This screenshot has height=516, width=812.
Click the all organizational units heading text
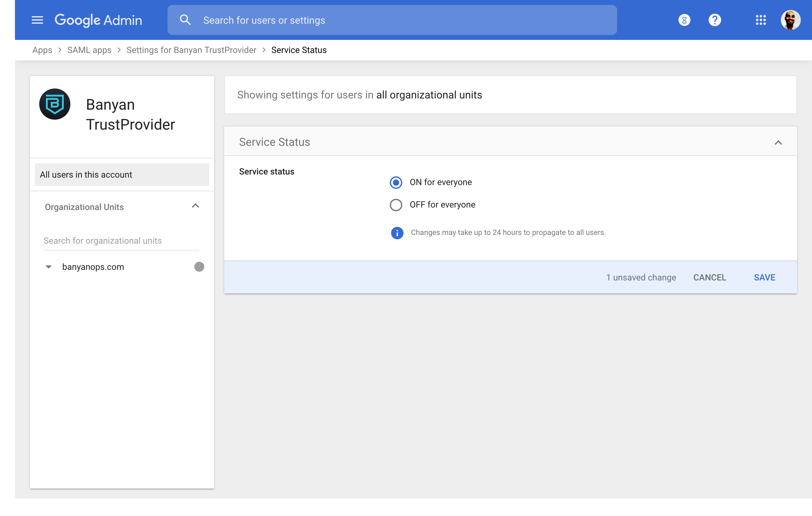click(x=429, y=95)
